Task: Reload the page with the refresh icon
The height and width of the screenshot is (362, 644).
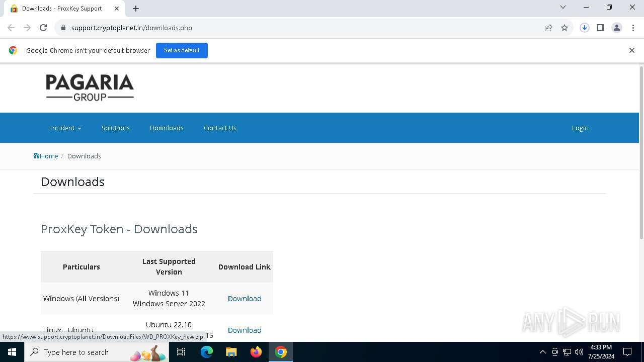Action: tap(43, 28)
